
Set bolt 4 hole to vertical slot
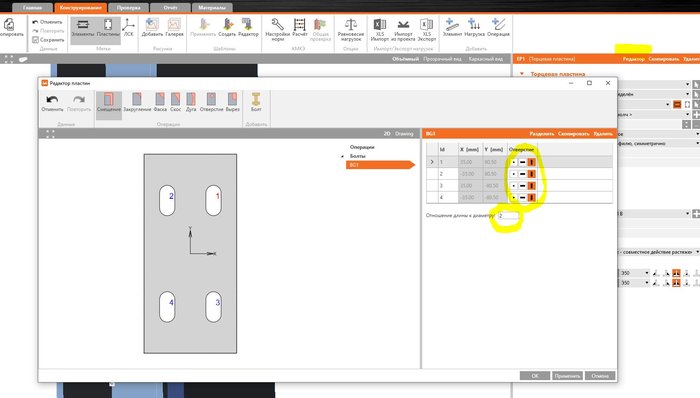pyautogui.click(x=531, y=197)
